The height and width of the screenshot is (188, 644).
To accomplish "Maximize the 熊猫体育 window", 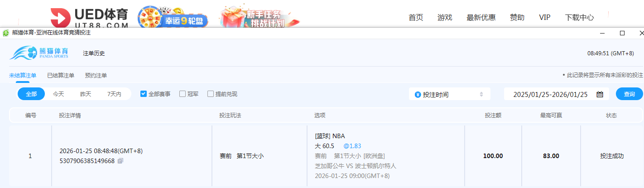I will tap(622, 33).
